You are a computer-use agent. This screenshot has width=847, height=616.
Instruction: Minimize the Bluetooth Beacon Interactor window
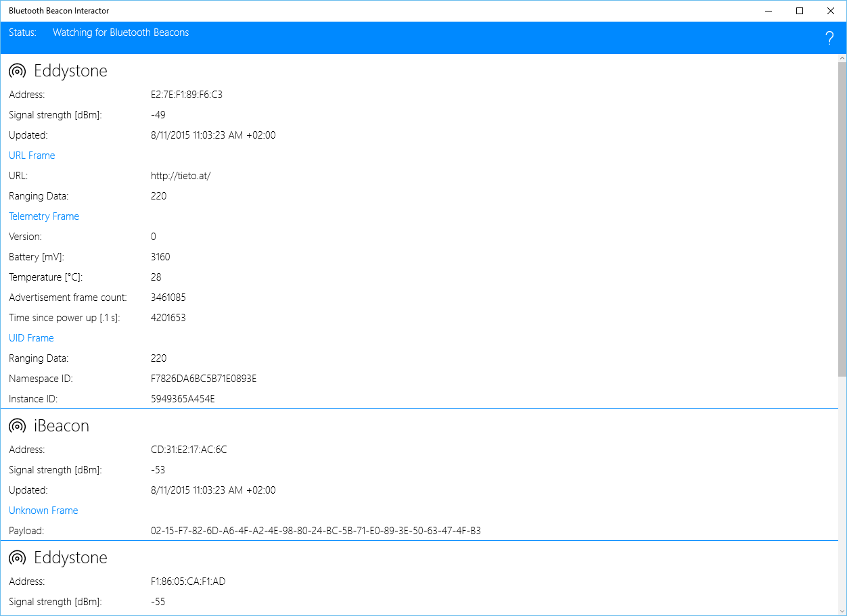[x=769, y=11]
